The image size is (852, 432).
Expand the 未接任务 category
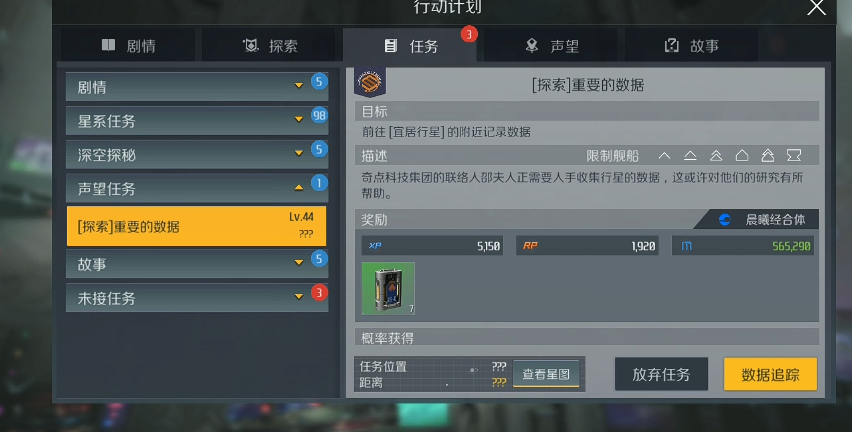197,297
